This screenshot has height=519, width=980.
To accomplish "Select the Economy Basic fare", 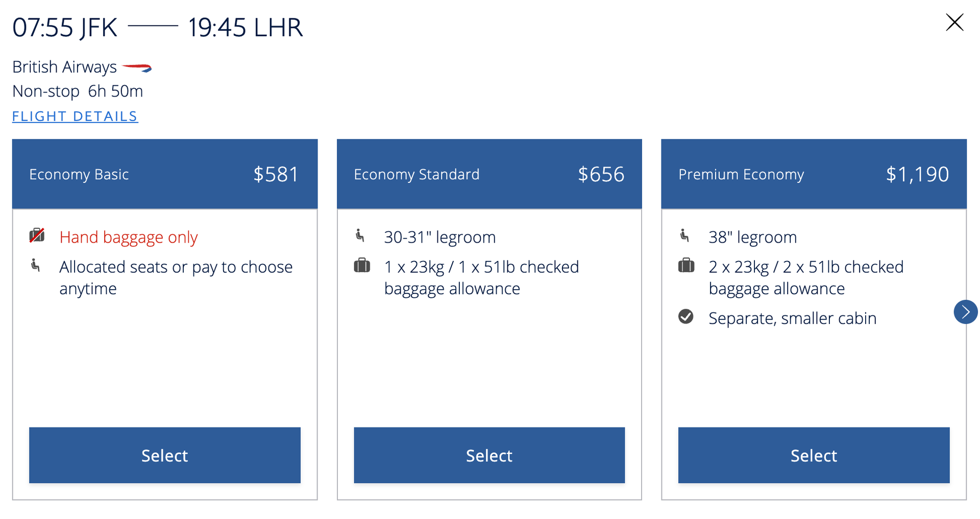I will coord(164,455).
